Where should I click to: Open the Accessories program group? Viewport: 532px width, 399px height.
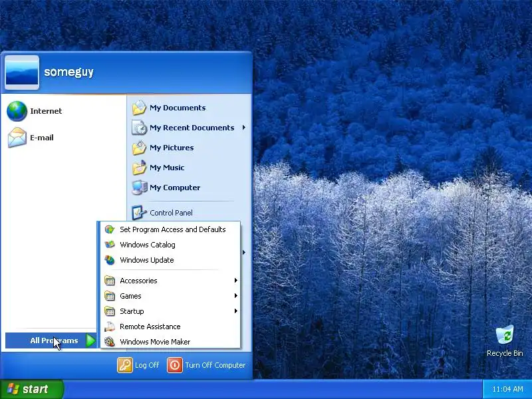[x=170, y=281]
